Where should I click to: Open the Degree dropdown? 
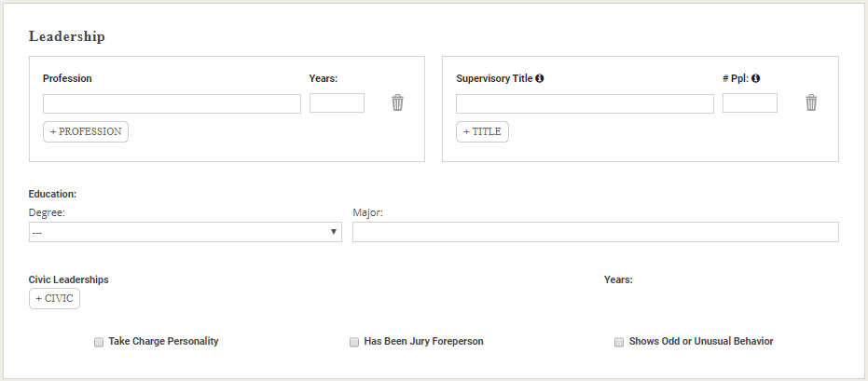(186, 232)
